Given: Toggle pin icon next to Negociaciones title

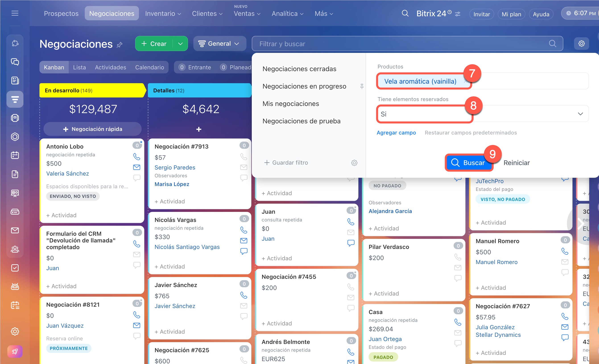Looking at the screenshot, I should click(x=119, y=45).
